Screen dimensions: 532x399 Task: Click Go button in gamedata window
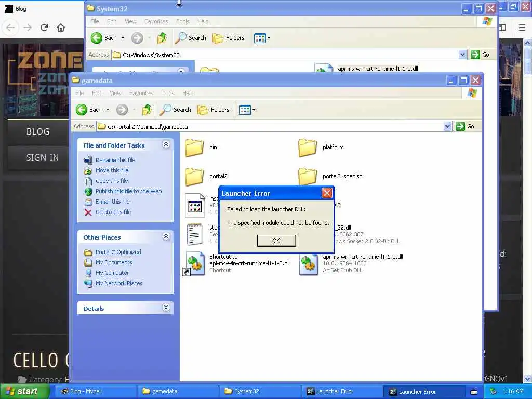click(465, 127)
